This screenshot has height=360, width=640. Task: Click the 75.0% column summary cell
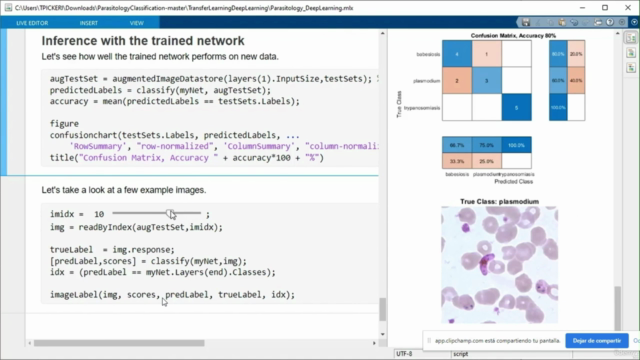click(487, 145)
